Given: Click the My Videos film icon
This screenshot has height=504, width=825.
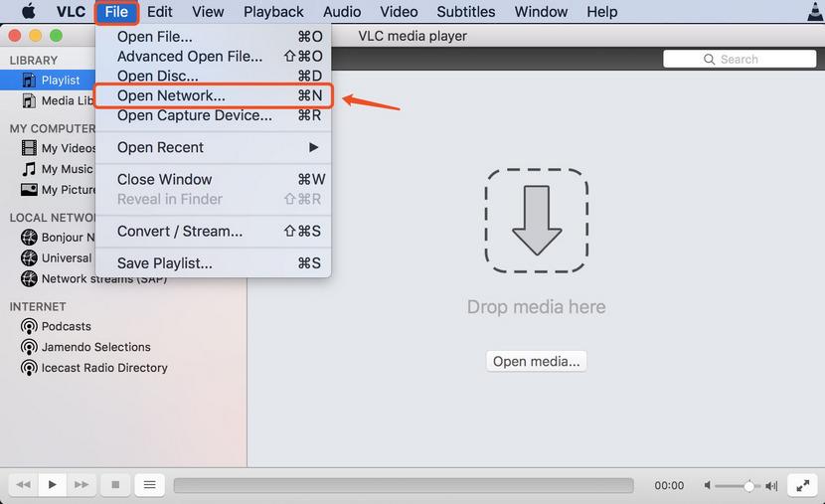Looking at the screenshot, I should tap(29, 148).
